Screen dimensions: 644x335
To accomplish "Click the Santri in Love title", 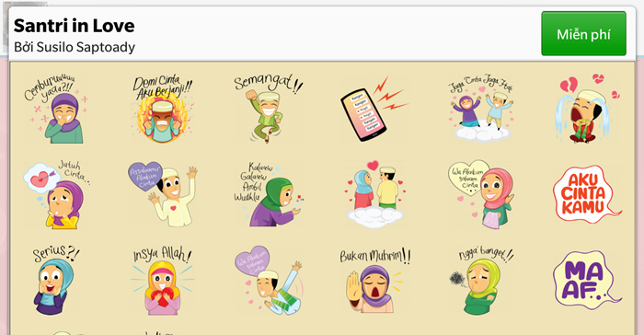I will (74, 26).
